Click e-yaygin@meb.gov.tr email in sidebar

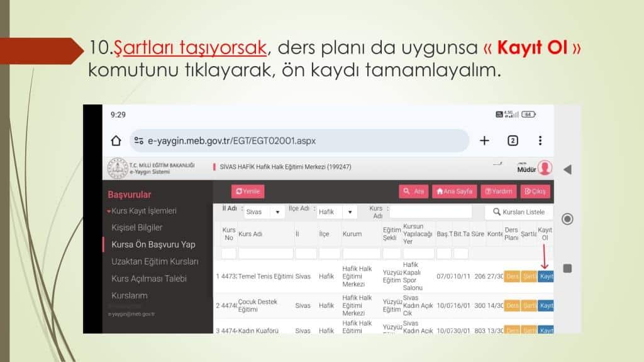pyautogui.click(x=131, y=314)
